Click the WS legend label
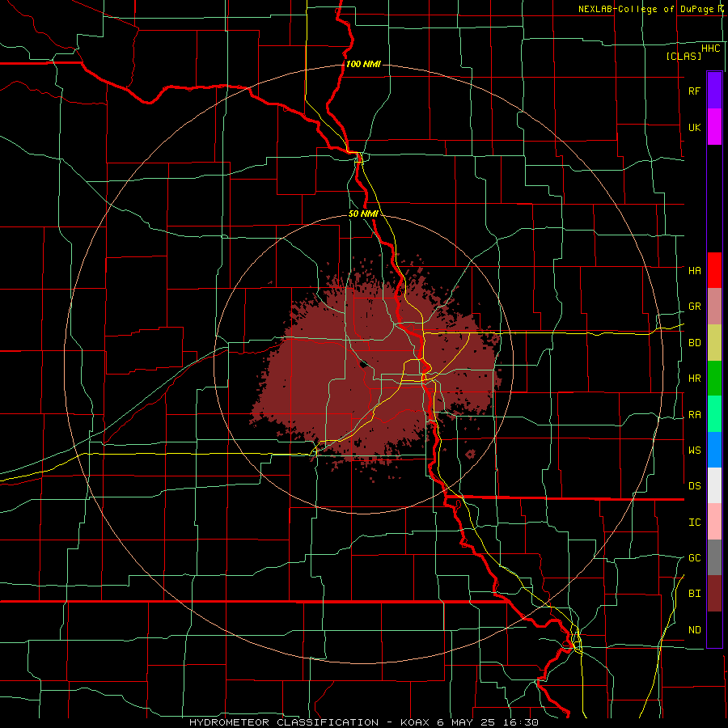Viewport: 728px width, 728px height. [694, 450]
